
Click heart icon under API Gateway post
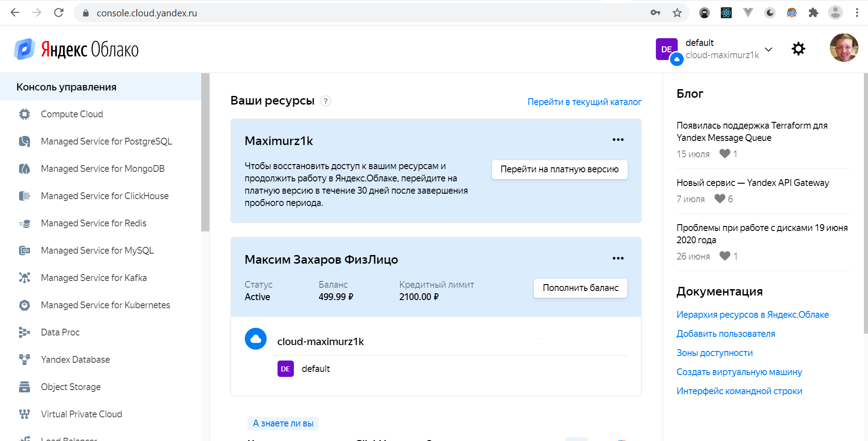click(720, 199)
